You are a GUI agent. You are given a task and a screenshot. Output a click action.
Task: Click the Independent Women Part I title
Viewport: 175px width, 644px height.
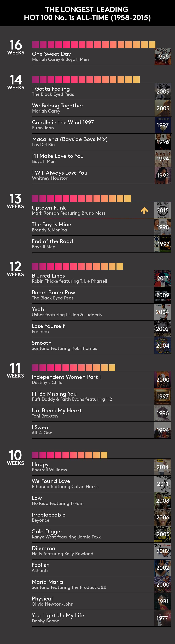(x=66, y=377)
